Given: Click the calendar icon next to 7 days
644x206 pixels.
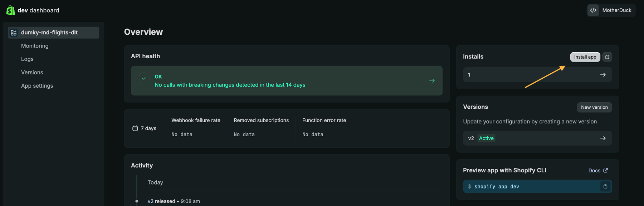Looking at the screenshot, I should (x=135, y=128).
